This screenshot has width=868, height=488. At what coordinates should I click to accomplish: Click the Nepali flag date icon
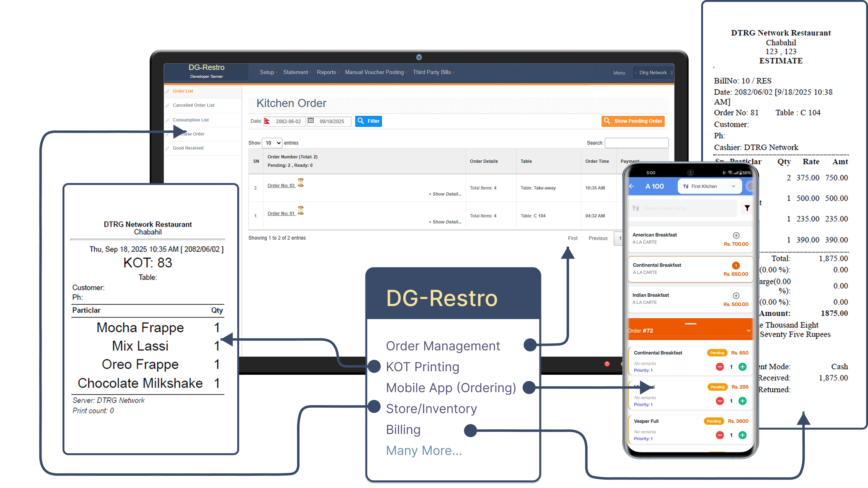click(x=267, y=122)
